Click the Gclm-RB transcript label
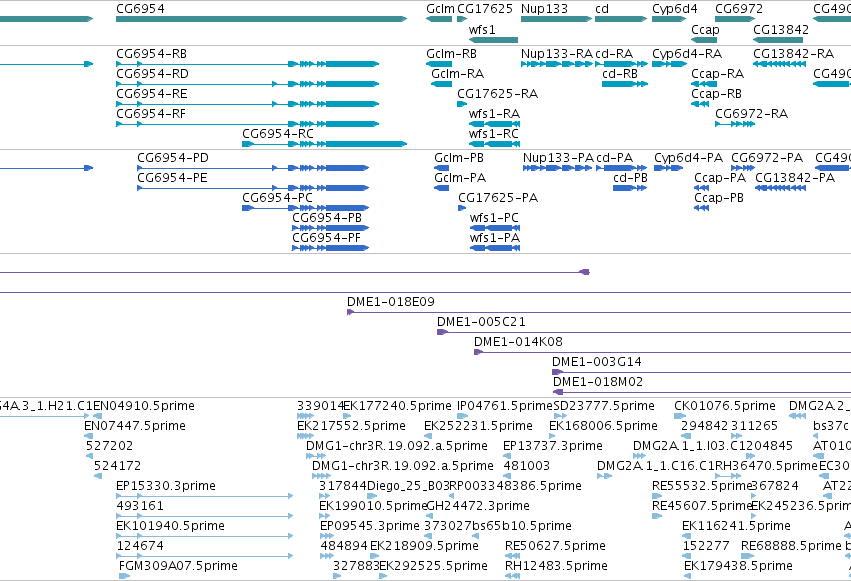Viewport: 851px width, 581px height. [x=452, y=54]
